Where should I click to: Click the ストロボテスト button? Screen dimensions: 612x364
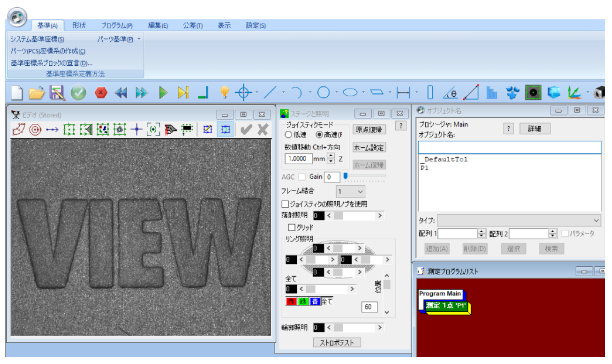337,343
